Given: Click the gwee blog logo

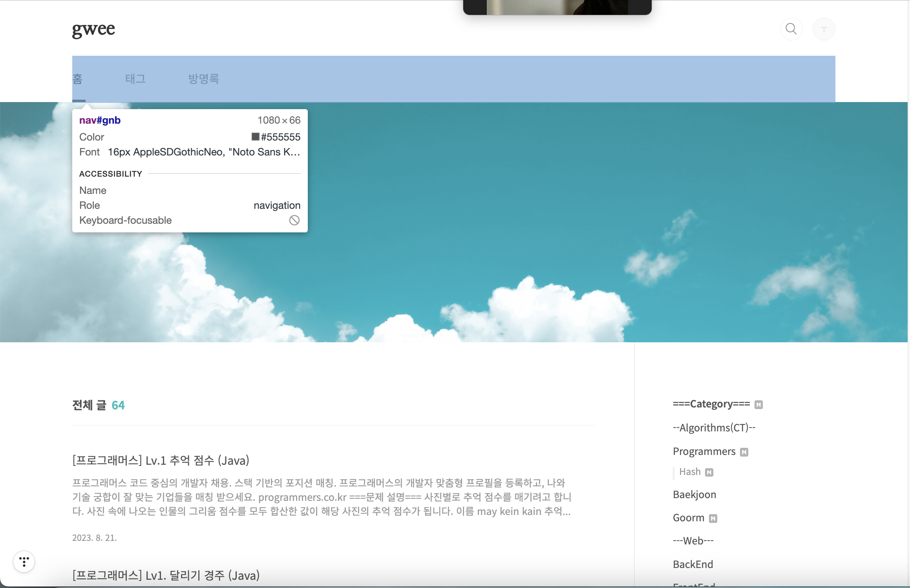Looking at the screenshot, I should click(93, 29).
